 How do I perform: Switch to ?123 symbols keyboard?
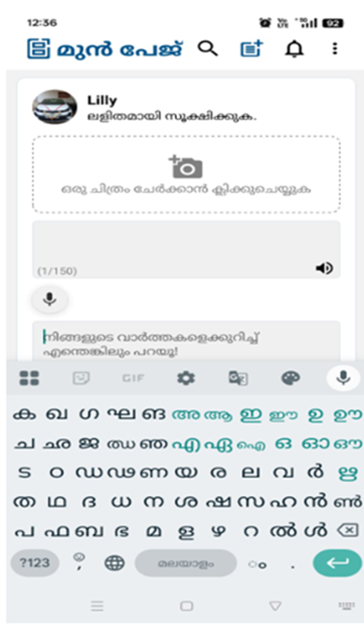[35, 563]
